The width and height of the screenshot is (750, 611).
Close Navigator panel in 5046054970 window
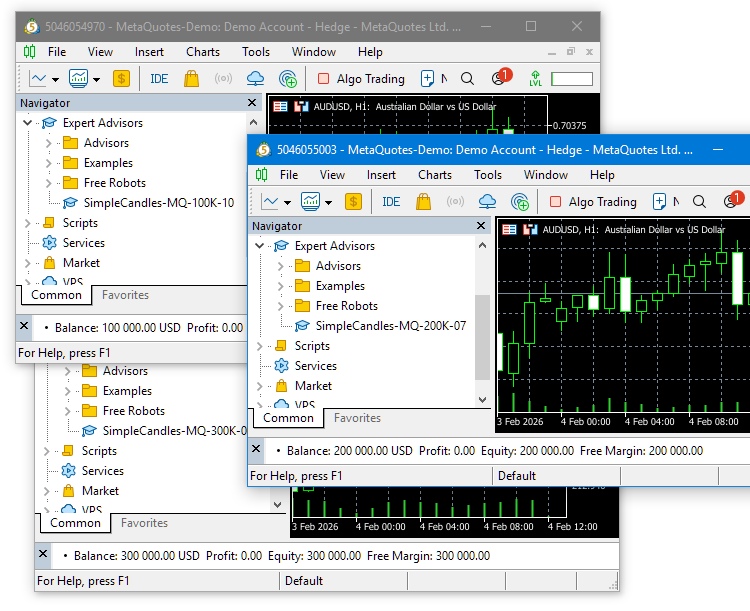pos(252,102)
